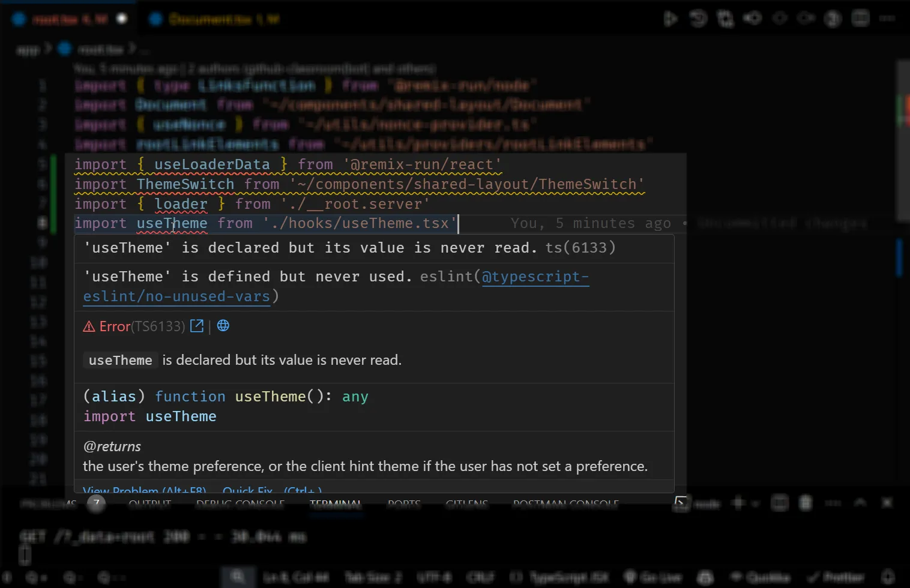Run the file with the play icon

(x=670, y=19)
